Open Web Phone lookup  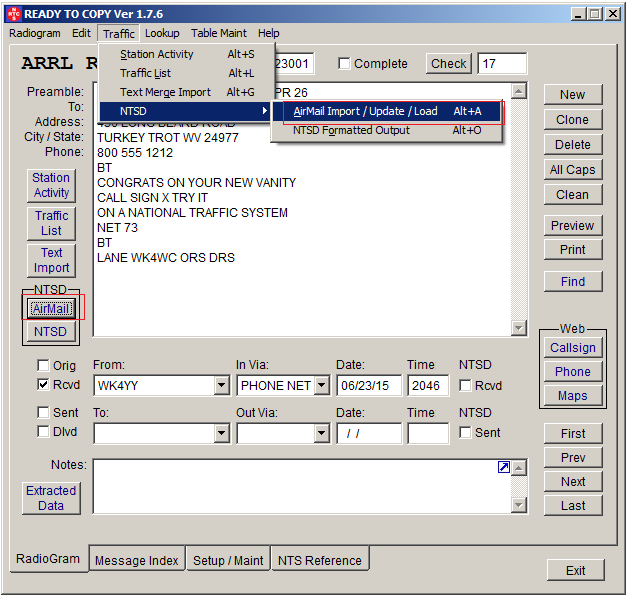[573, 371]
